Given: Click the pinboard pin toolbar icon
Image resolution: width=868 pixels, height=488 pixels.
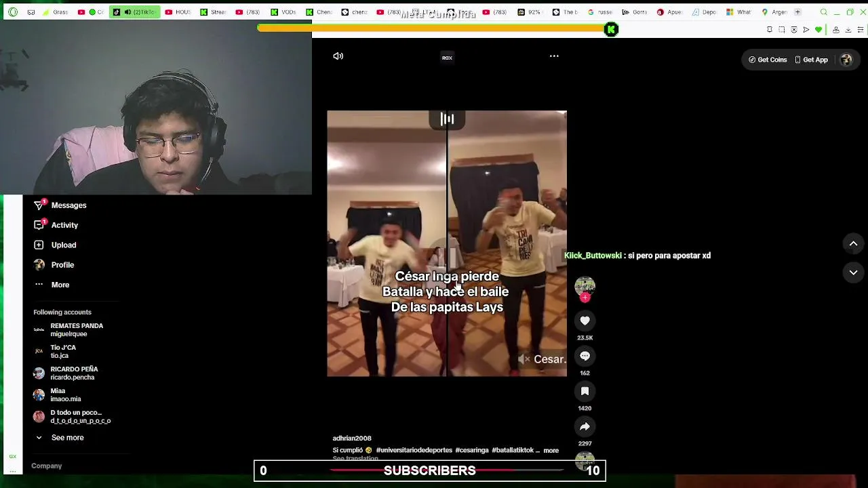Looking at the screenshot, I should [x=770, y=30].
